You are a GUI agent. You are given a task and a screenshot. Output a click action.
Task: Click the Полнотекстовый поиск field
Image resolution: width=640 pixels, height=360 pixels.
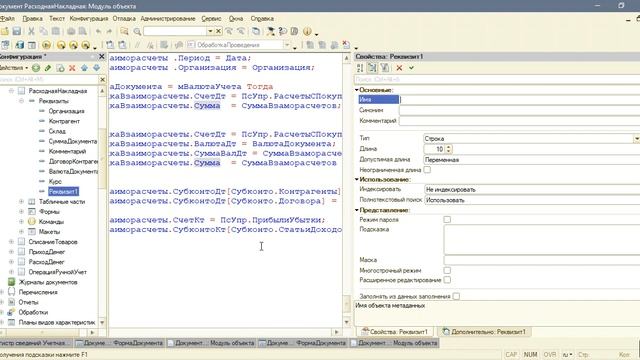[532, 200]
